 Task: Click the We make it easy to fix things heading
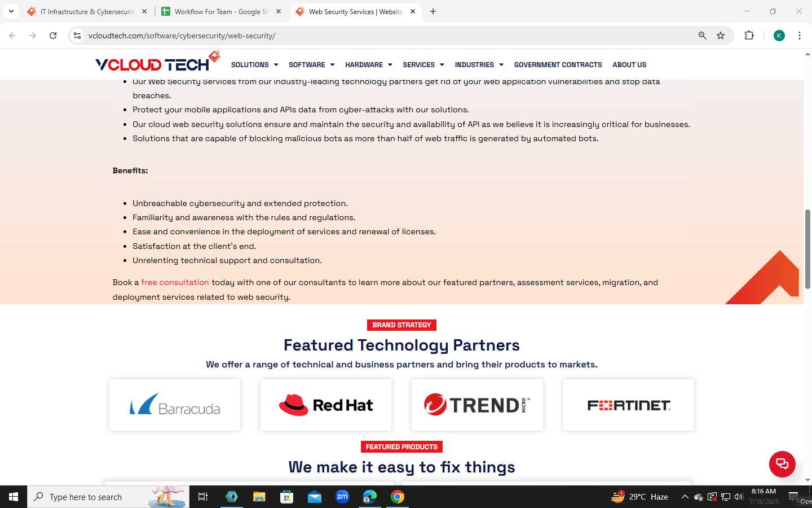(401, 467)
